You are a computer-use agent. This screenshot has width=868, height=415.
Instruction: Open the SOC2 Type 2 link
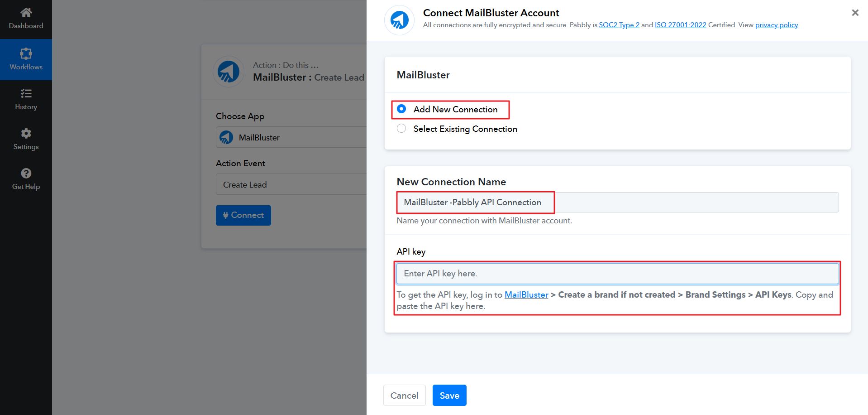point(619,25)
